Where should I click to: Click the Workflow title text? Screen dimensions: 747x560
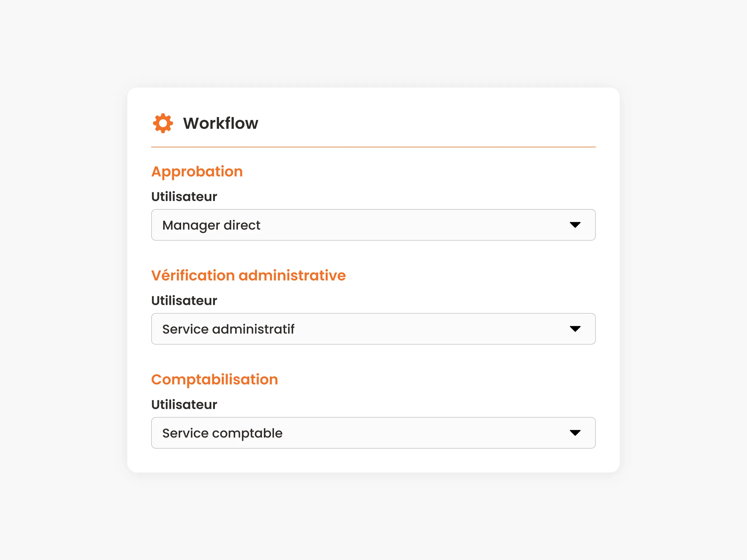220,123
